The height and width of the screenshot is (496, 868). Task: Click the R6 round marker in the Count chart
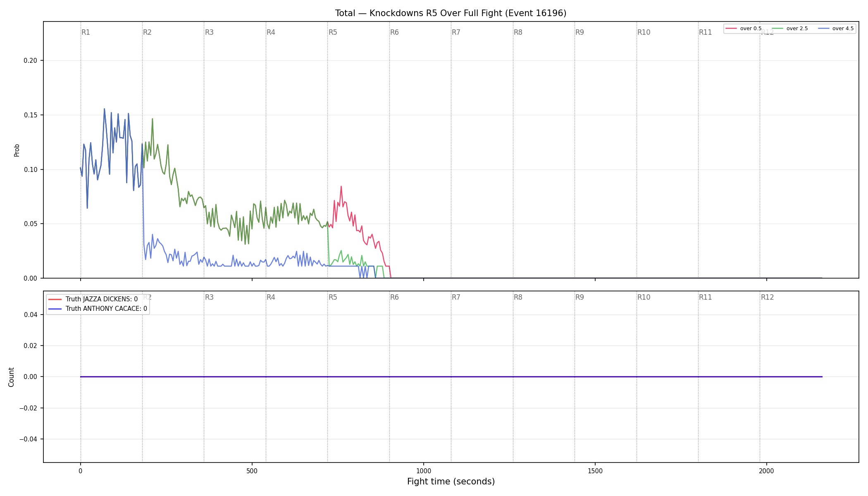click(394, 297)
